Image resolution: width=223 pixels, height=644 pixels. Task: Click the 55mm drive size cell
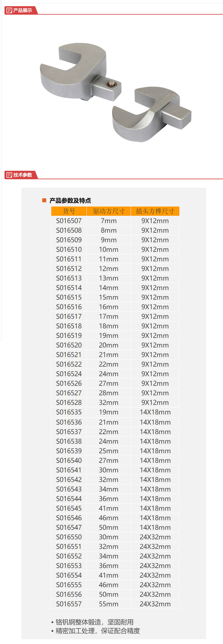pyautogui.click(x=109, y=604)
